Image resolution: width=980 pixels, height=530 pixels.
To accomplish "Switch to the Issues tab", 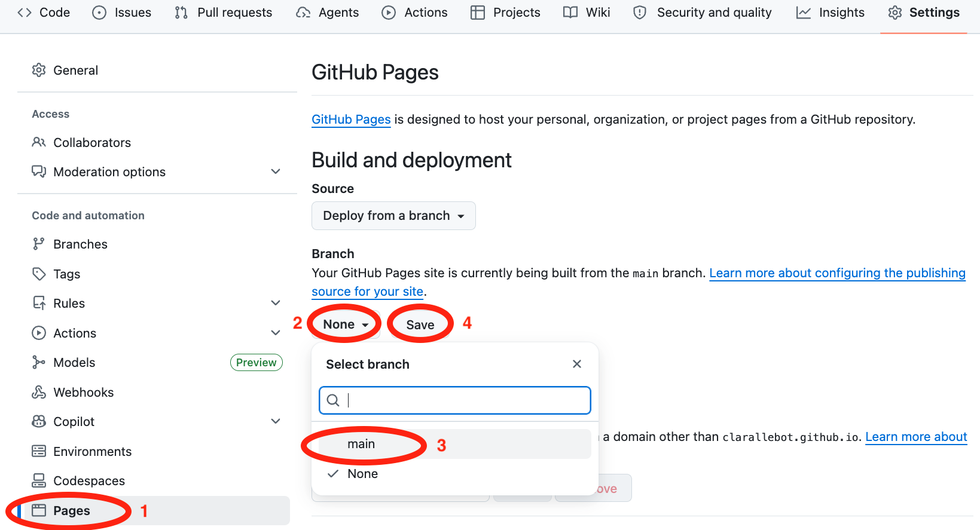I will pos(122,13).
